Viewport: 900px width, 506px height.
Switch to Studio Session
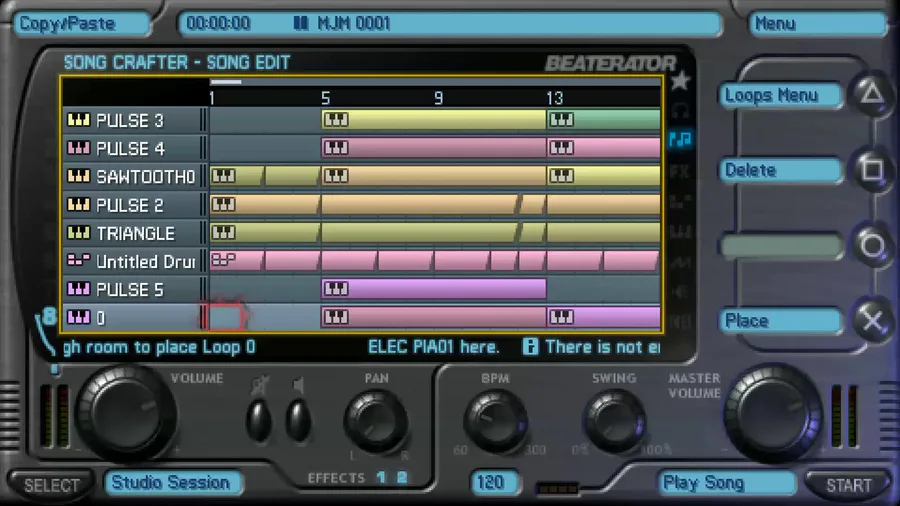click(172, 482)
